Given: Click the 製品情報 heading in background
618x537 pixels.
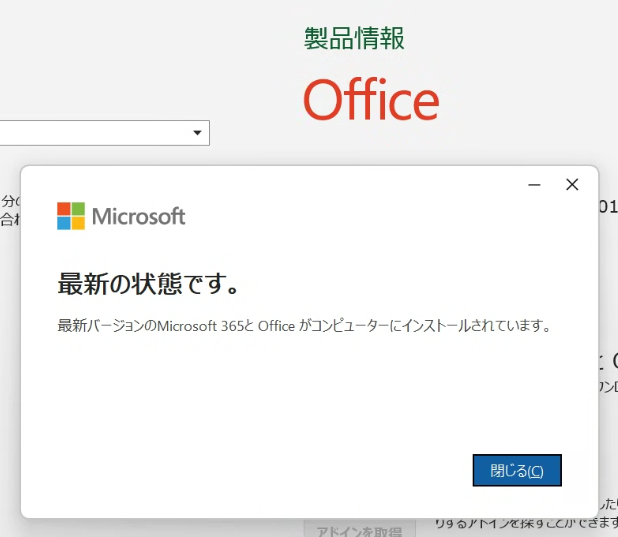Looking at the screenshot, I should 354,39.
